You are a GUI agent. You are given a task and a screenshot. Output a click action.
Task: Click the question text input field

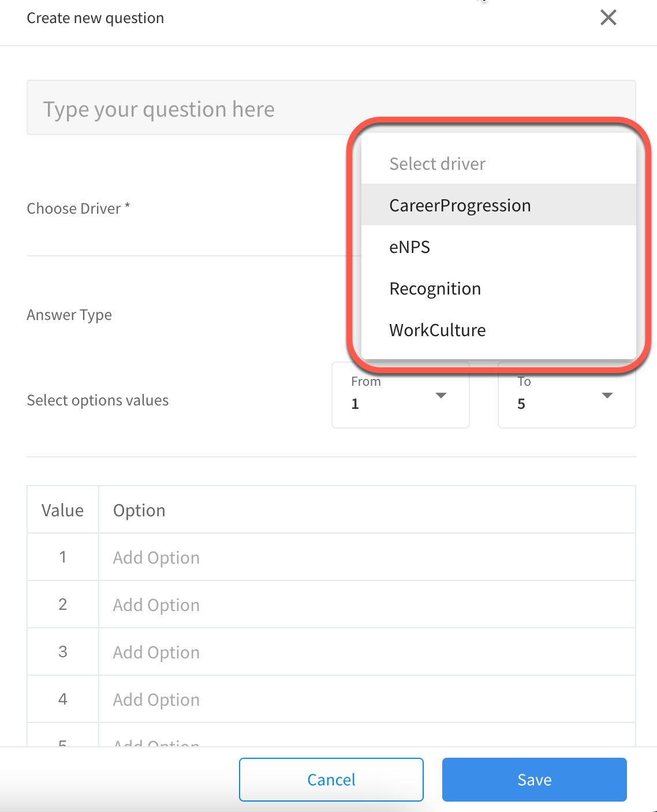331,108
